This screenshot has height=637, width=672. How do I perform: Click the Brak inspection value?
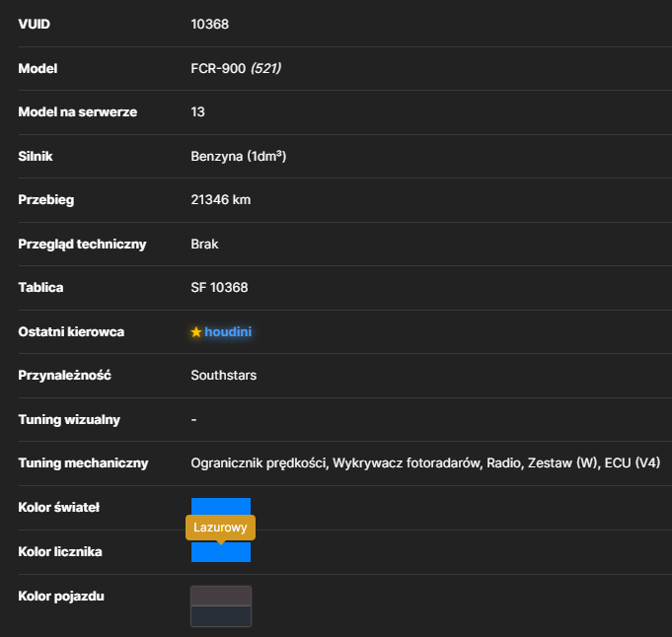pyautogui.click(x=204, y=245)
